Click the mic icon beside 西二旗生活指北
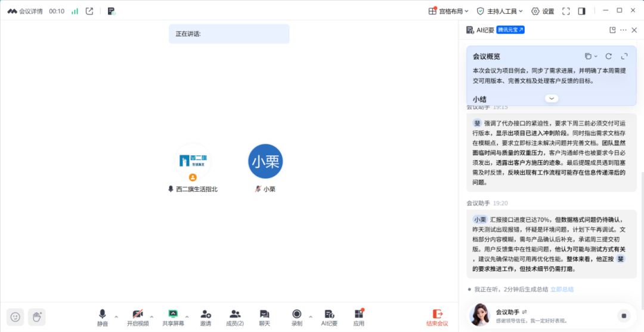 (171, 189)
